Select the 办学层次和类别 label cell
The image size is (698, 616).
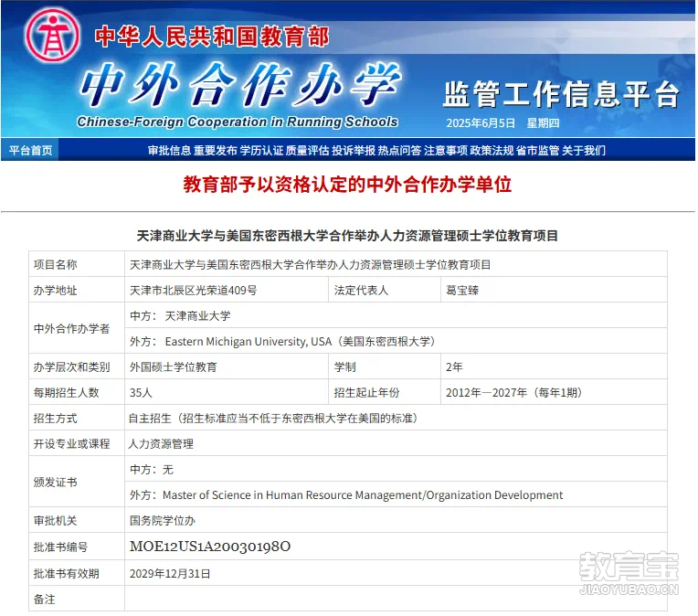[x=77, y=367]
